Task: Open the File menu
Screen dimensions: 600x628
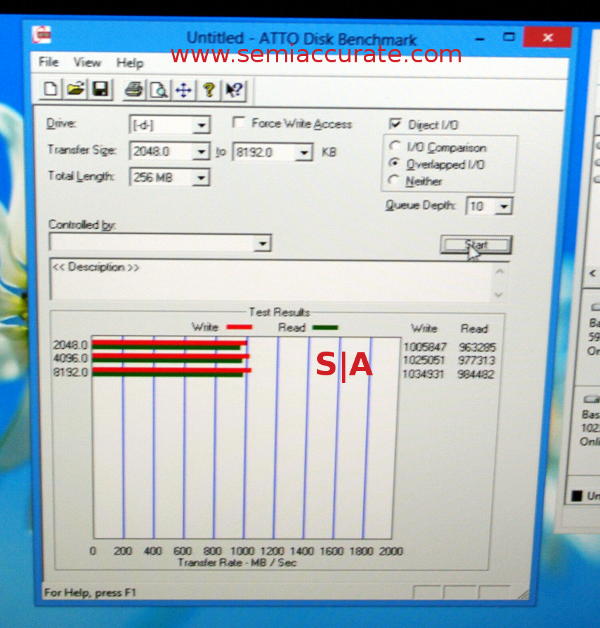Action: pyautogui.click(x=49, y=62)
